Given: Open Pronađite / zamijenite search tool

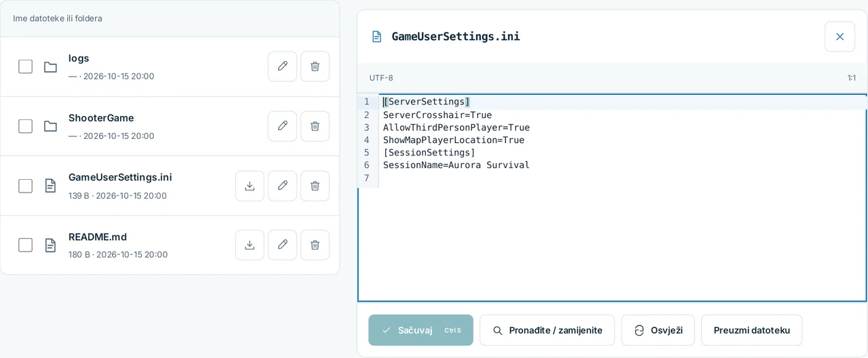Looking at the screenshot, I should point(547,330).
